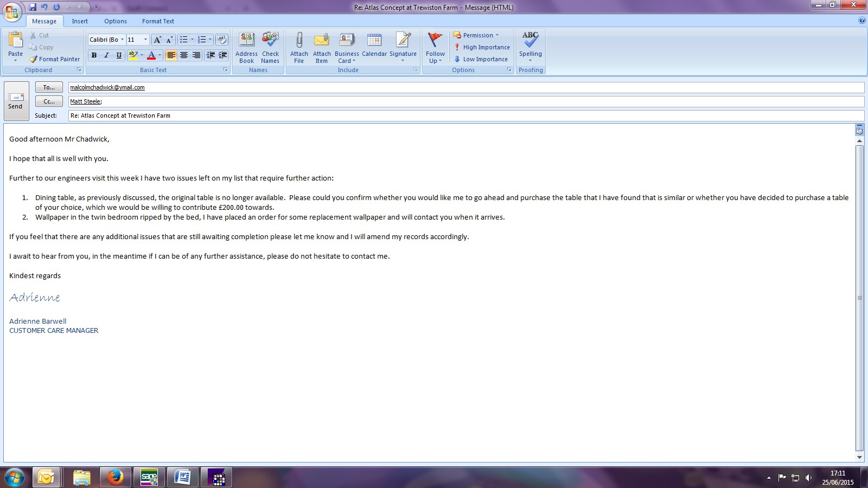Viewport: 868px width, 488px height.
Task: Send the email
Action: point(16,101)
